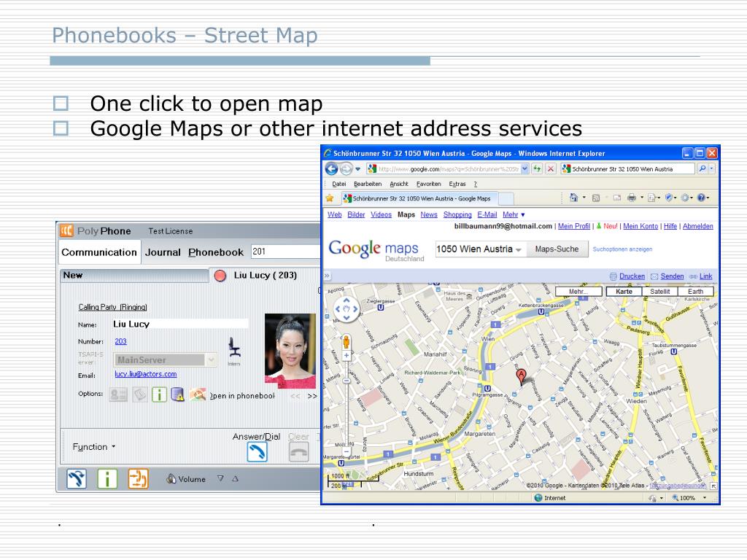Image resolution: width=747 pixels, height=560 pixels.
Task: Click the Drucken link
Action: tap(632, 276)
